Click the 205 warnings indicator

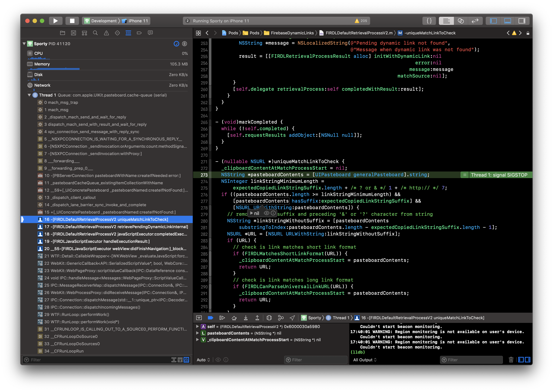coord(361,21)
